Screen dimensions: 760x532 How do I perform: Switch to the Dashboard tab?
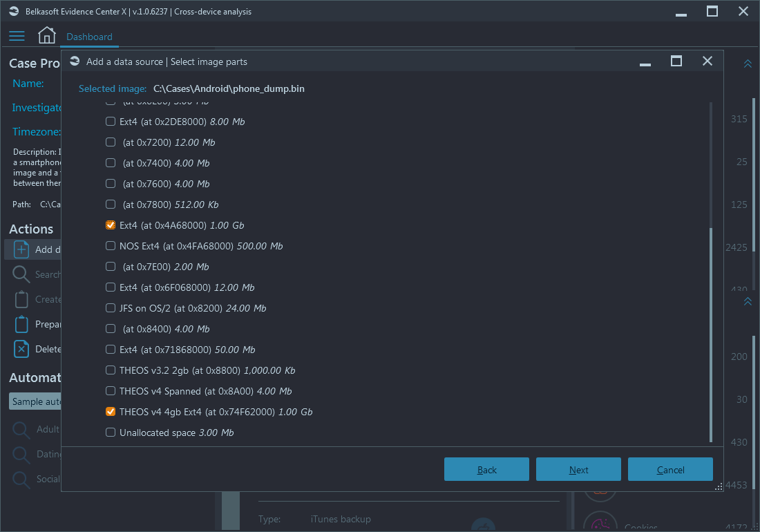(89, 37)
